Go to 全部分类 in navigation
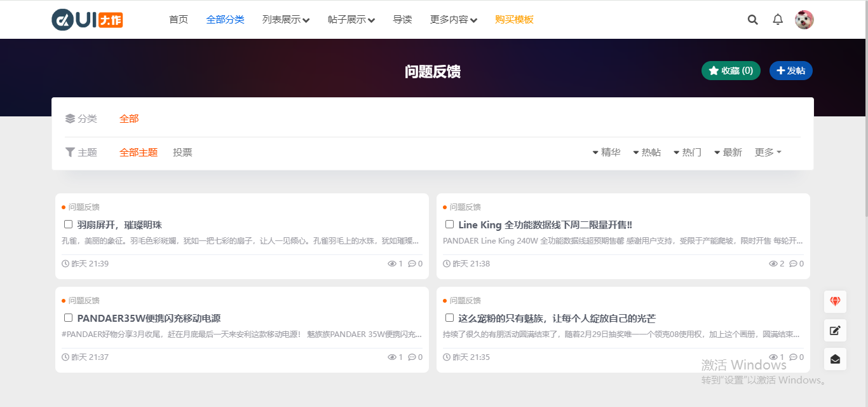 [x=225, y=20]
